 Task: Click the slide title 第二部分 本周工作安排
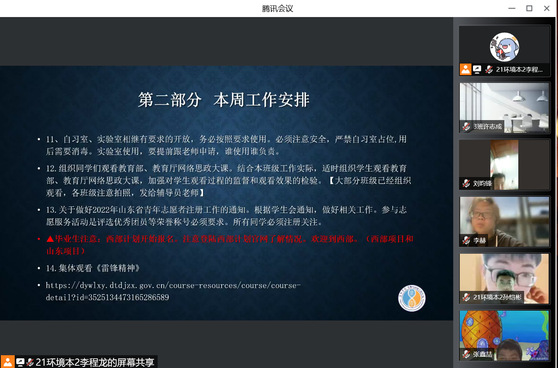pos(224,100)
